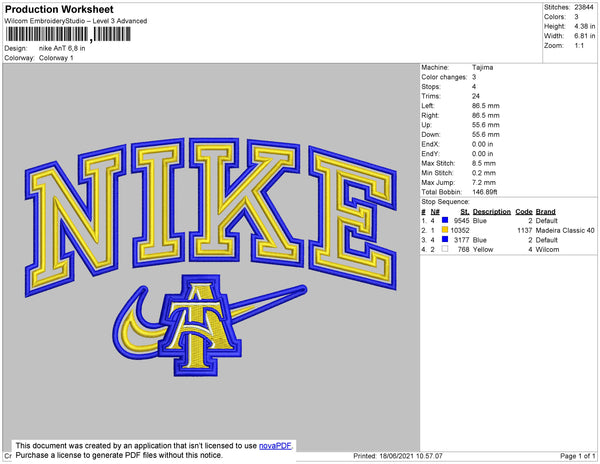
Task: Select stitch count 9545
Action: click(x=461, y=221)
